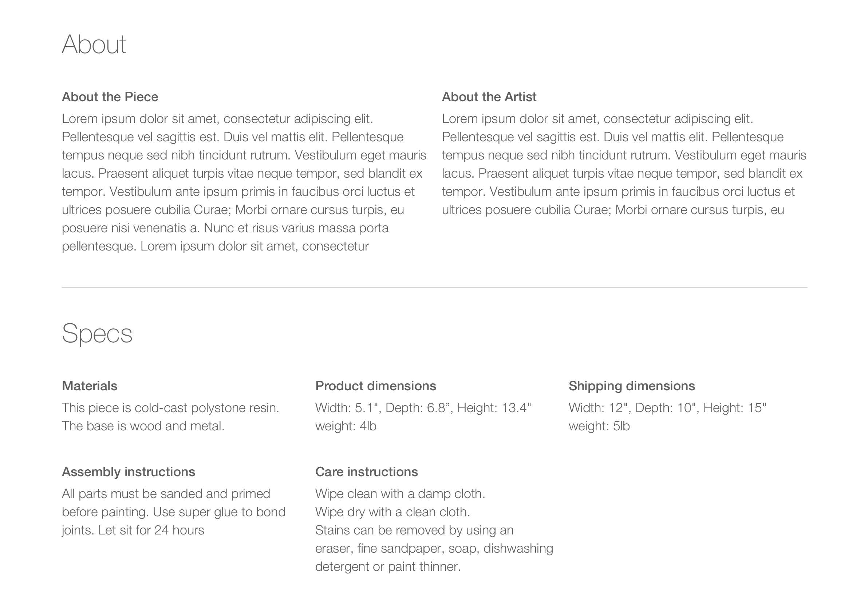Click the About the Piece paragraph text

pos(244,182)
